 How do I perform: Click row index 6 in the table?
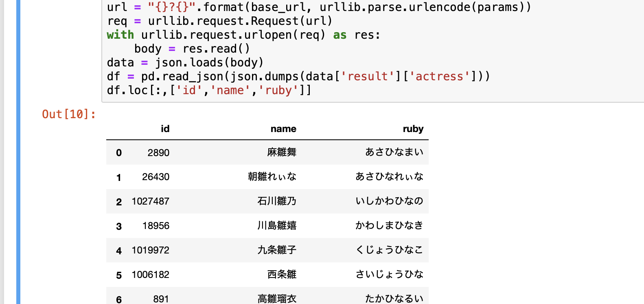[119, 300]
